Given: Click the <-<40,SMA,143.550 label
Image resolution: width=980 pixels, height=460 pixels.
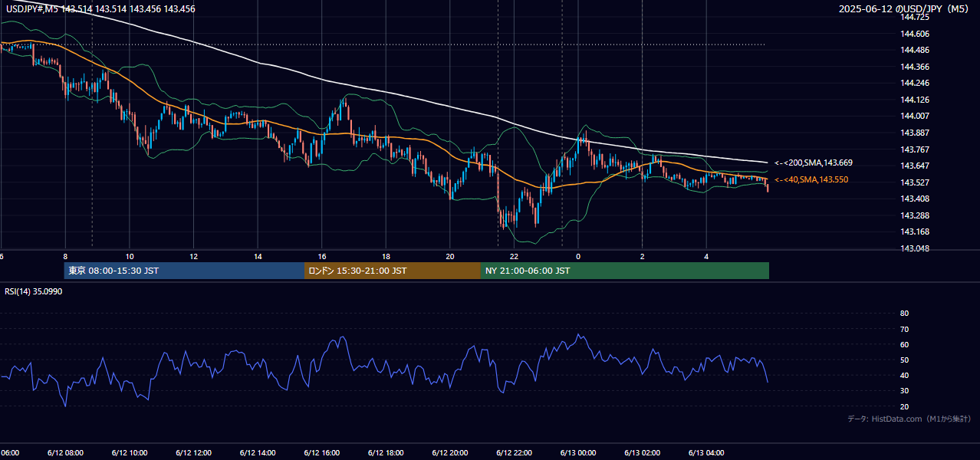Looking at the screenshot, I should pos(811,179).
